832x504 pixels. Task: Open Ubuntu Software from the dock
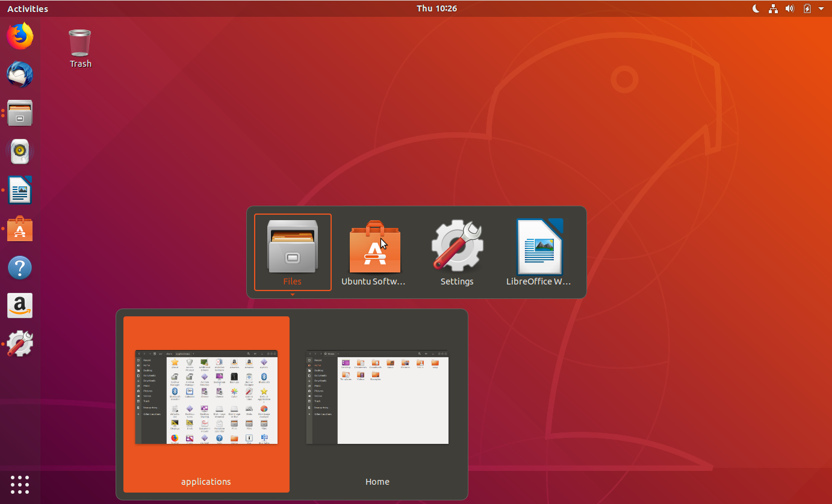pos(20,229)
